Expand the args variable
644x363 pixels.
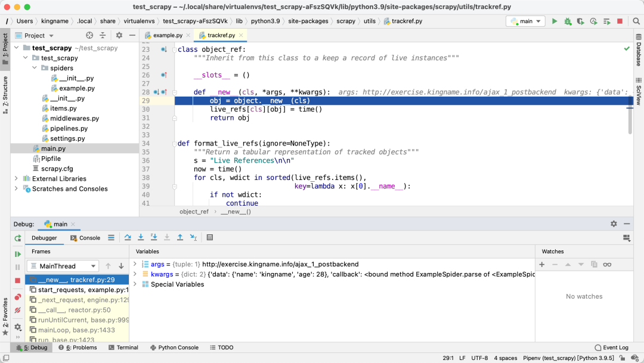point(135,264)
